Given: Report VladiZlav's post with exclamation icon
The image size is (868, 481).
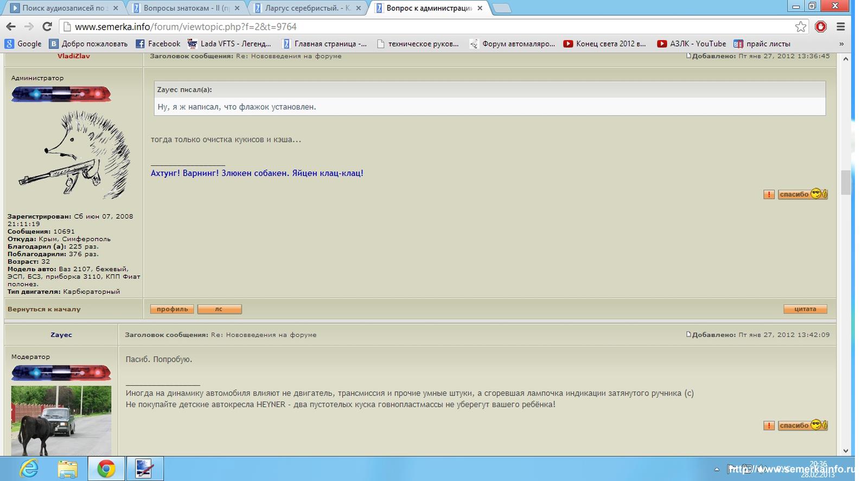Looking at the screenshot, I should tap(769, 194).
